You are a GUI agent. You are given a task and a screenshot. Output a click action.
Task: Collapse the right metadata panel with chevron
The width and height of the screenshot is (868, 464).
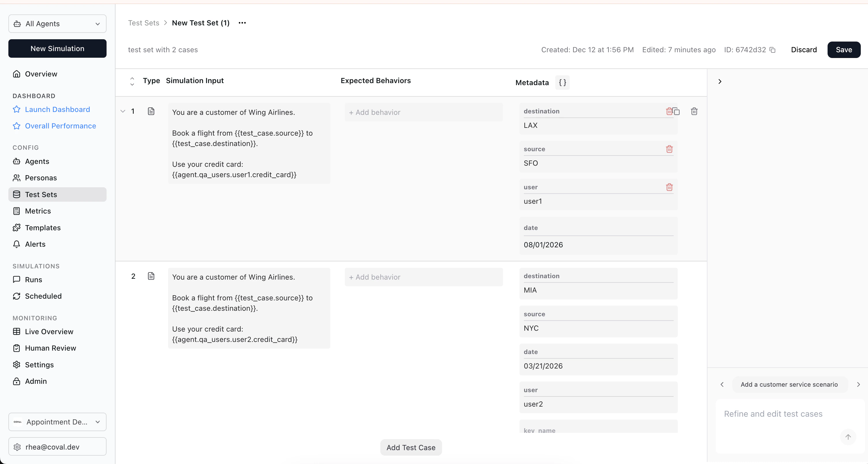tap(720, 81)
